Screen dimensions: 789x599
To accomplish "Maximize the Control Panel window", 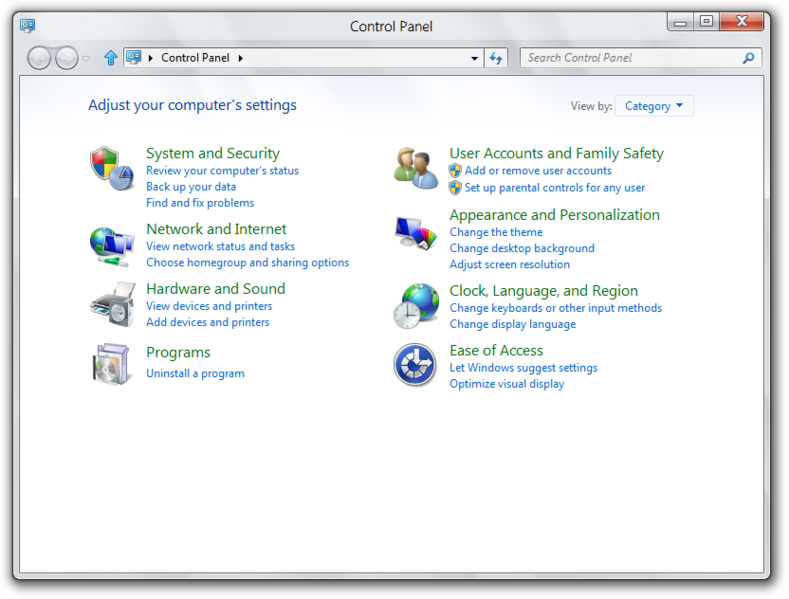I will [x=706, y=22].
